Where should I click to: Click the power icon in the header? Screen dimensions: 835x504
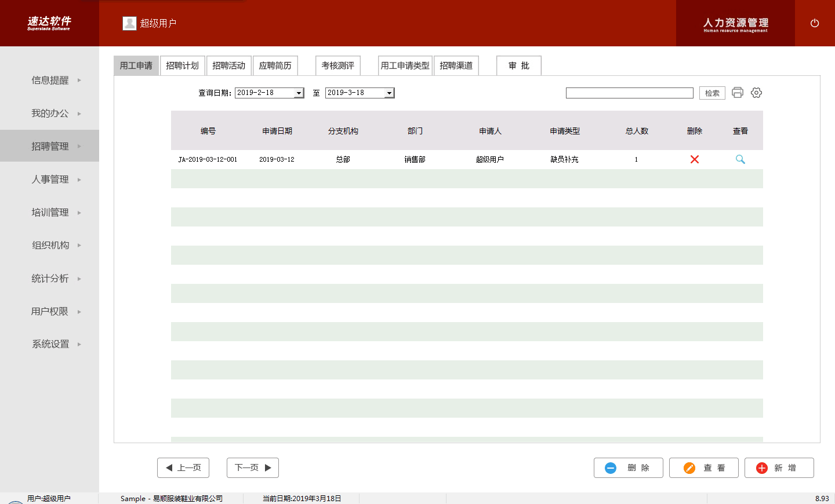pos(814,23)
